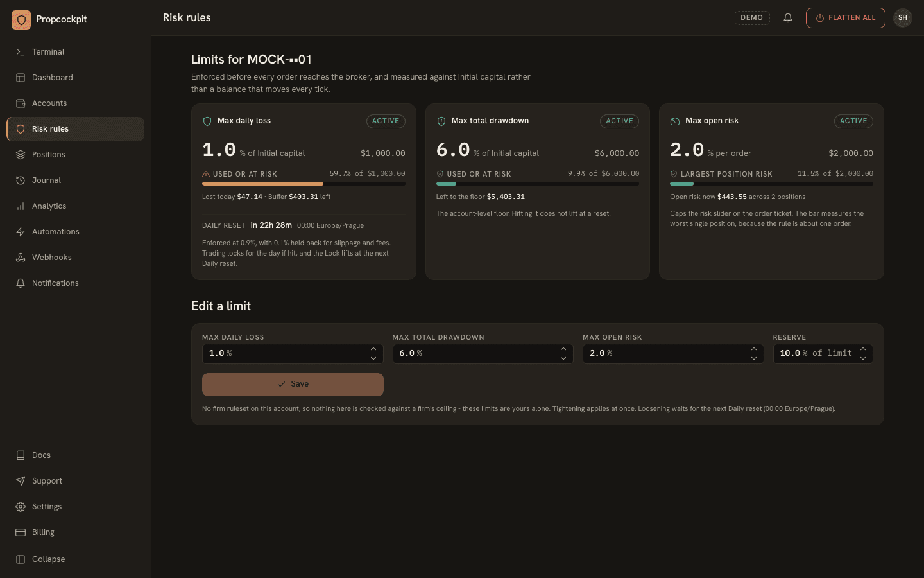Focus the Max open risk input field
924x578 pixels.
coord(673,354)
